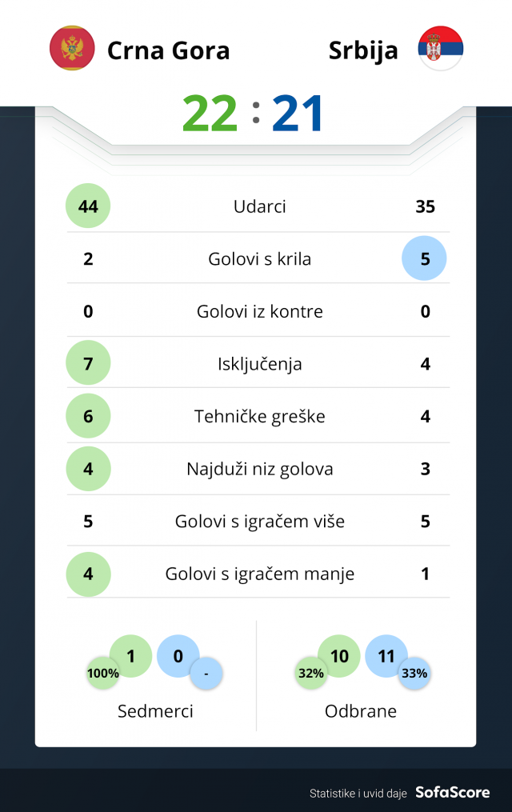The height and width of the screenshot is (812, 512).
Task: Click the green 7 Isključenja bubble
Action: pyautogui.click(x=88, y=364)
